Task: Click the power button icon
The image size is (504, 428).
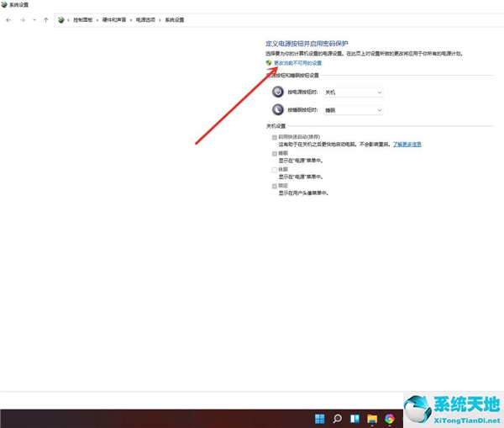Action: (x=278, y=92)
